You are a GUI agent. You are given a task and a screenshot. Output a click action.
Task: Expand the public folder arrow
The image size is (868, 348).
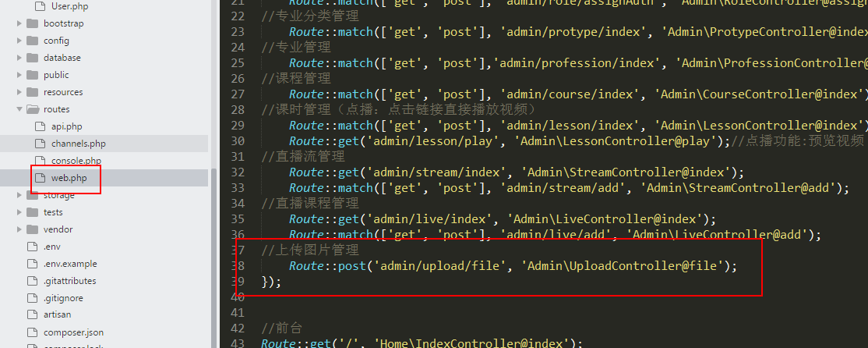point(19,75)
